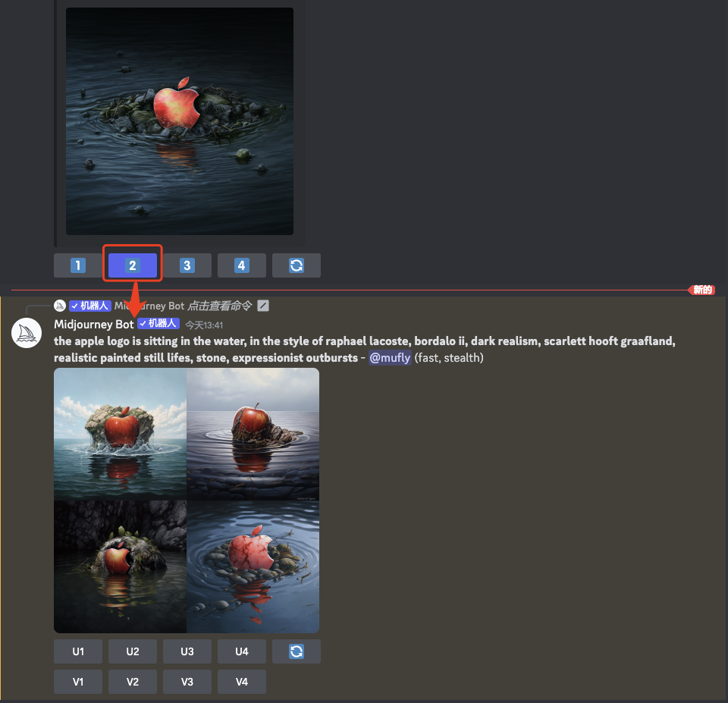The image size is (728, 703).
Task: Click the prompt text starting 'the apple logo'
Action: 365,349
